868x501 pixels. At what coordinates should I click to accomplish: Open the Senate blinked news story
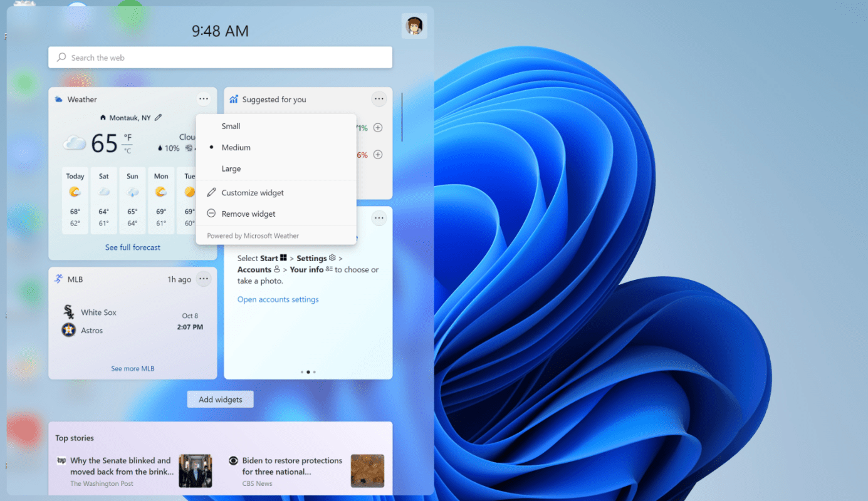[122, 466]
